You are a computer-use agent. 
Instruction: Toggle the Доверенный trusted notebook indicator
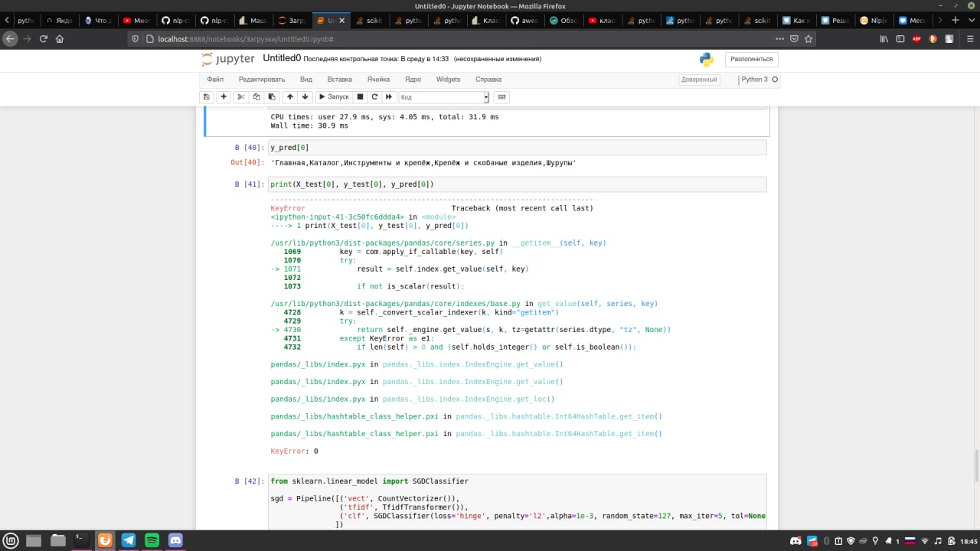pos(699,80)
